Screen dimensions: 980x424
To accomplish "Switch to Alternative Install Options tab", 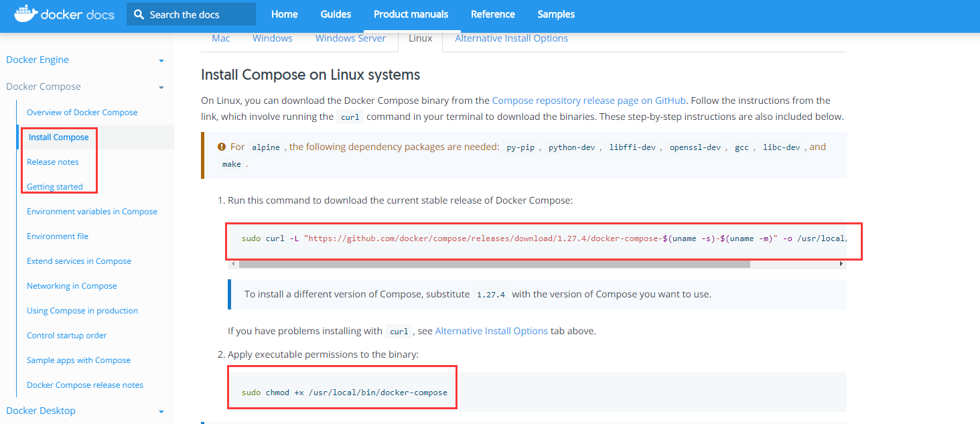I will click(512, 38).
